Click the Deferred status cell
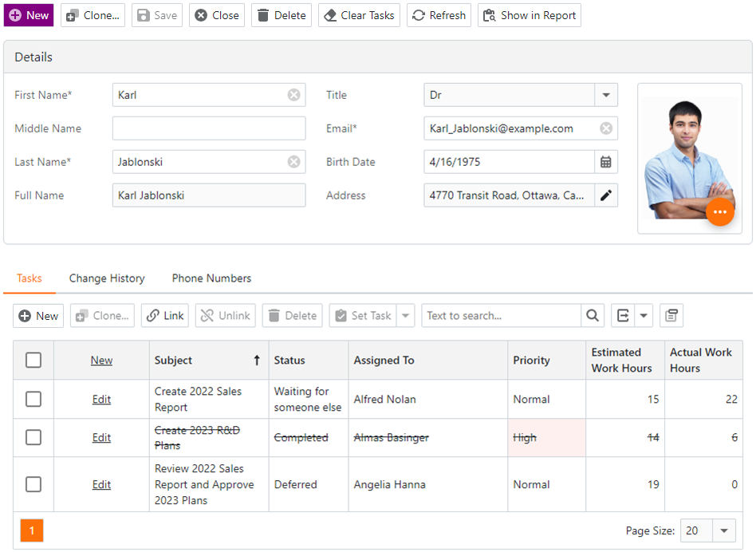The image size is (756, 552). [x=309, y=484]
